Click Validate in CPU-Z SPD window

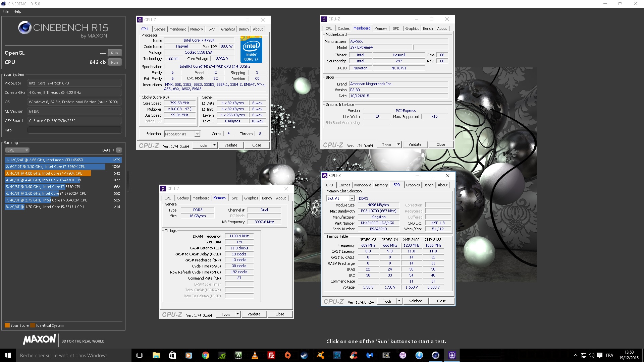click(x=416, y=301)
